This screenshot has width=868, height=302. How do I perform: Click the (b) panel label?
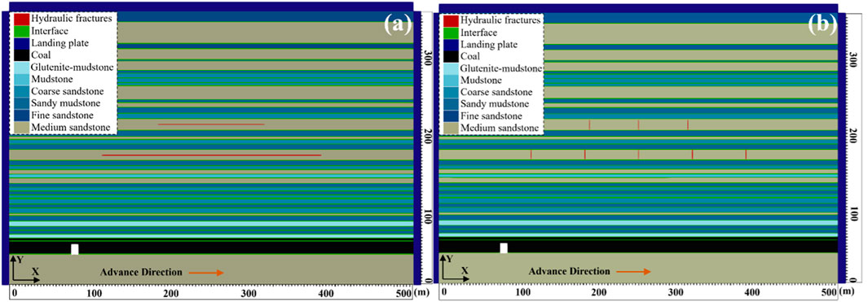(x=824, y=25)
